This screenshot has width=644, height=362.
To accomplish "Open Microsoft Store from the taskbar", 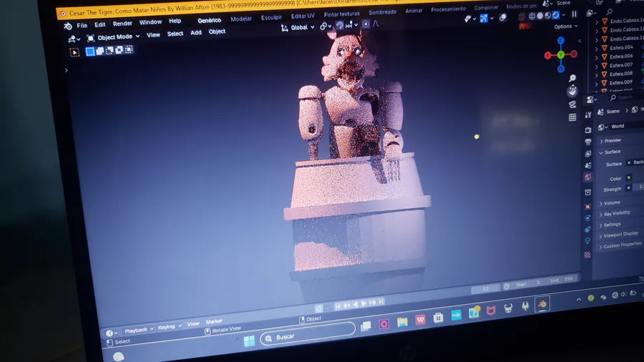I will (x=438, y=318).
